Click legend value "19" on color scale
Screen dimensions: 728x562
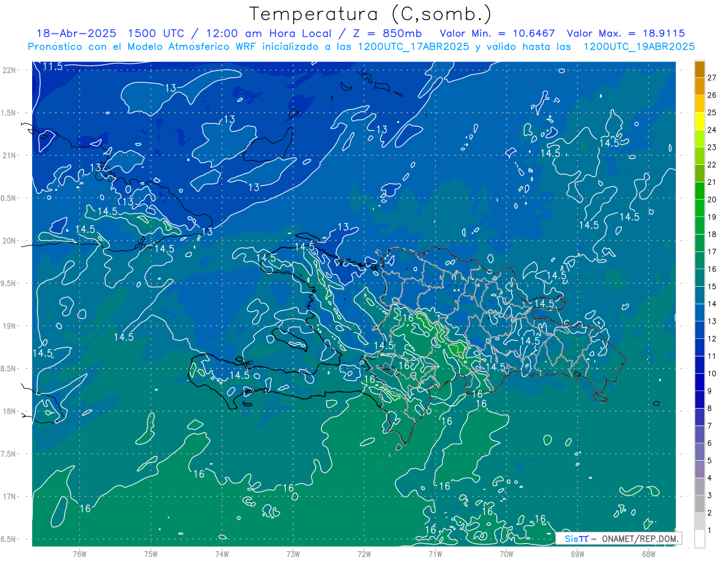click(x=712, y=217)
